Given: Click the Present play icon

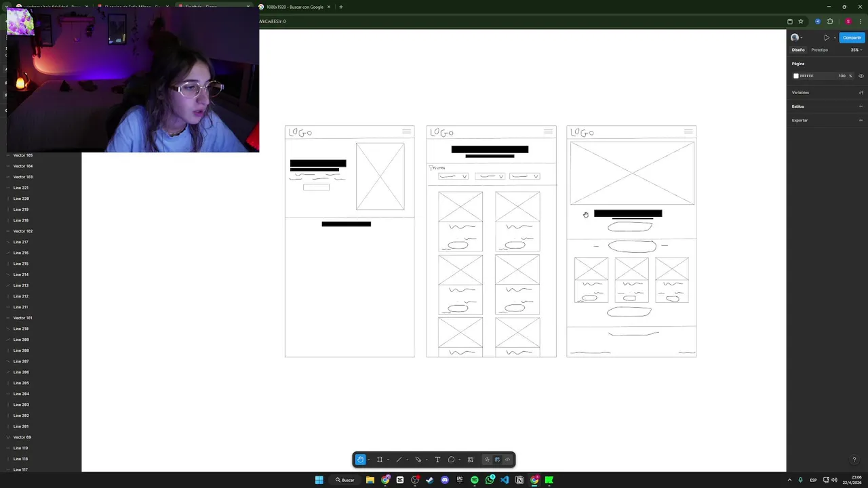Looking at the screenshot, I should [x=827, y=37].
